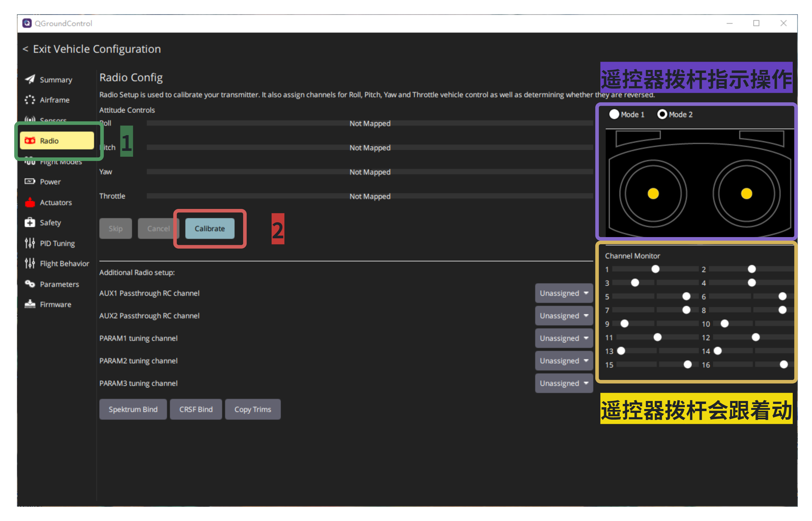Click the Parameters gears icon
This screenshot has height=521, width=812.
[30, 284]
